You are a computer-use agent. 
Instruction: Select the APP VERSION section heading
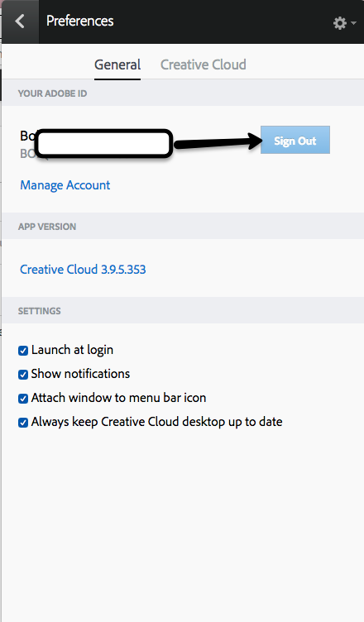pos(47,227)
